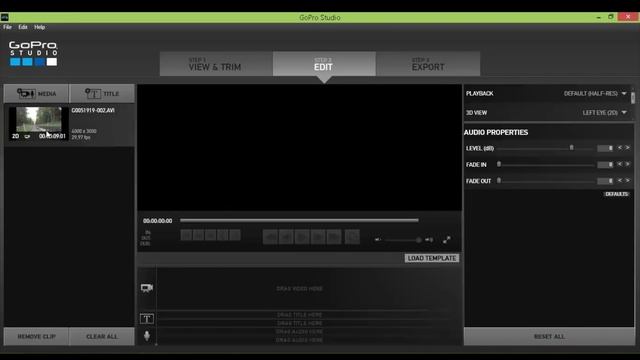This screenshot has height=360, width=640.
Task: Click the right panel scrollbar thumb
Action: coord(633,98)
